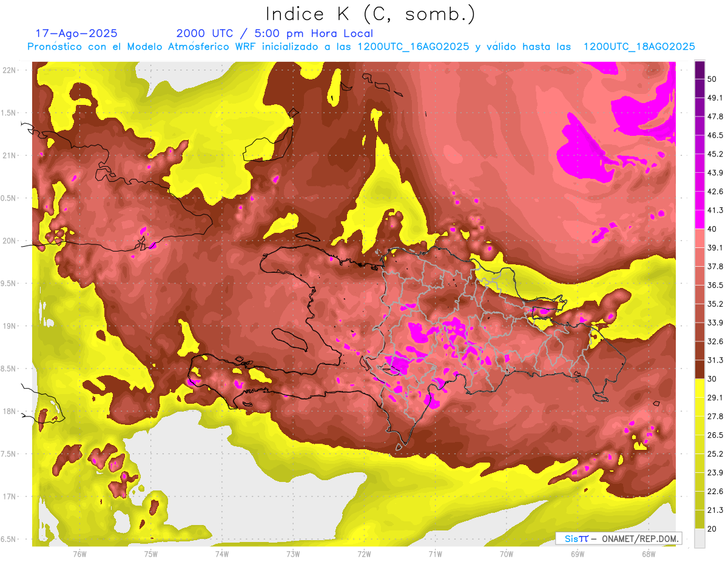The image size is (728, 562).
Task: Click the "35.2" color scale label
Action: pos(715,304)
